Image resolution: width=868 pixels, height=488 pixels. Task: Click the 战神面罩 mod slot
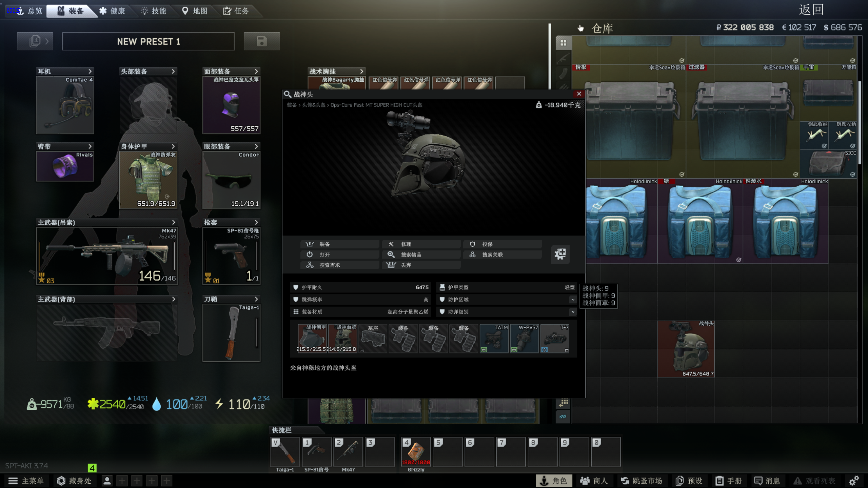pos(343,339)
